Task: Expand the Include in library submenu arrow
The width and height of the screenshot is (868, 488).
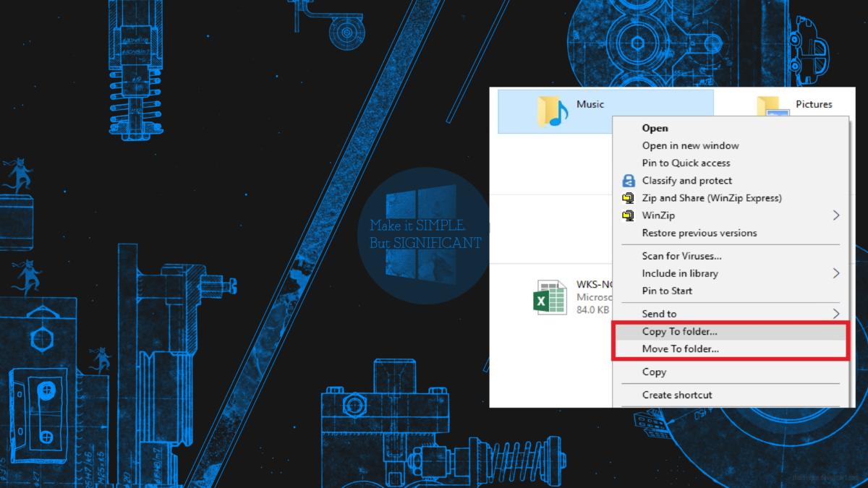Action: point(835,273)
